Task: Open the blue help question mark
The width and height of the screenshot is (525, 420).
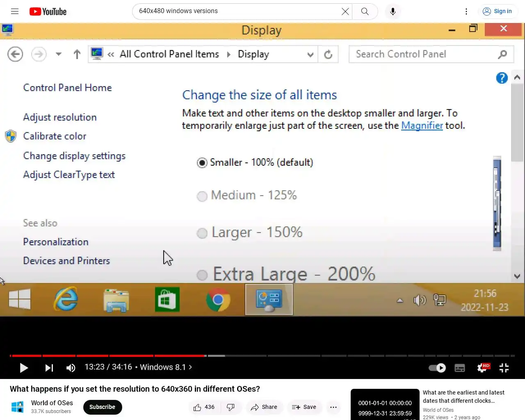Action: click(x=502, y=78)
